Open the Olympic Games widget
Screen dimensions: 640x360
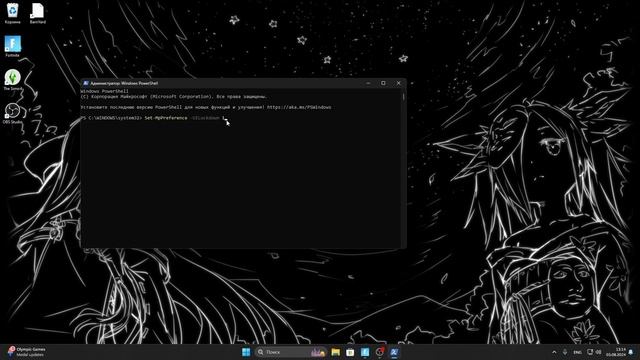[x=27, y=352]
